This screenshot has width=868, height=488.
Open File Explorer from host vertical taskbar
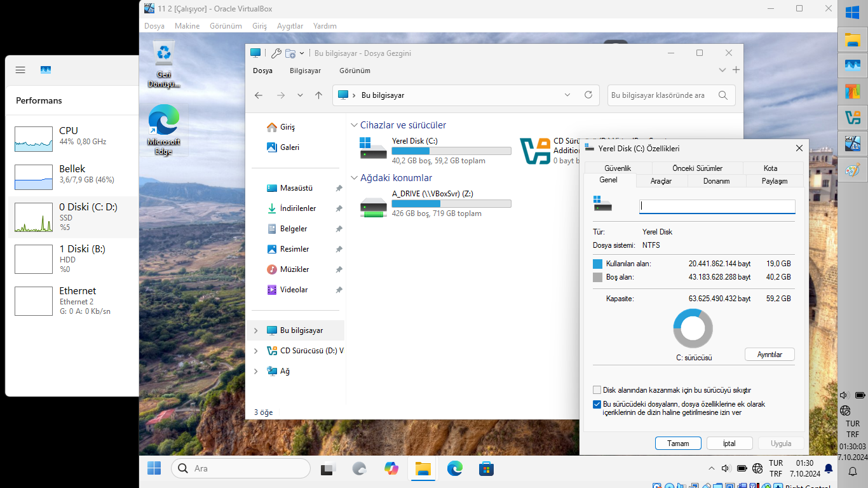pyautogui.click(x=853, y=40)
